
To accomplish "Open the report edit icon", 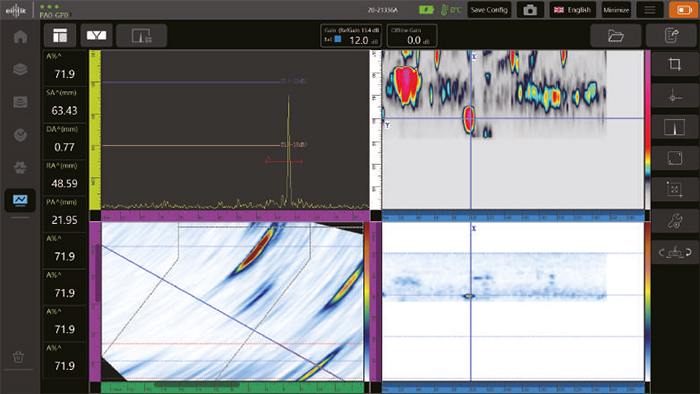I will coord(671,36).
